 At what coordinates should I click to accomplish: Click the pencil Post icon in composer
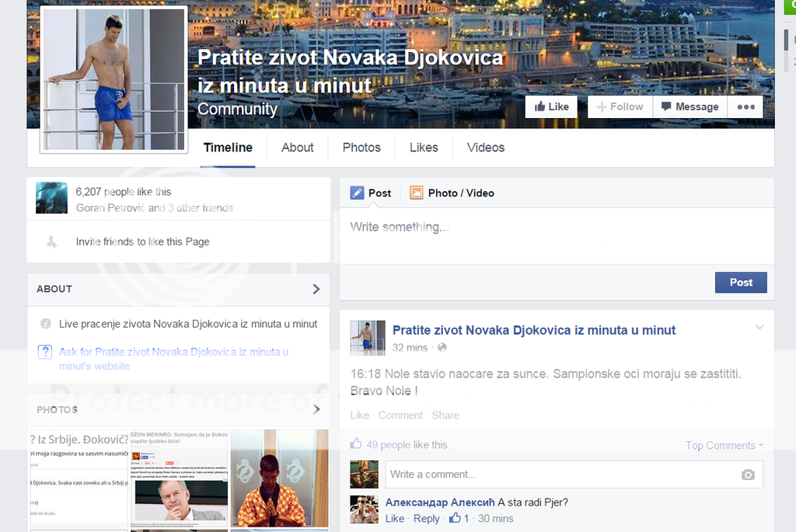[x=357, y=193]
